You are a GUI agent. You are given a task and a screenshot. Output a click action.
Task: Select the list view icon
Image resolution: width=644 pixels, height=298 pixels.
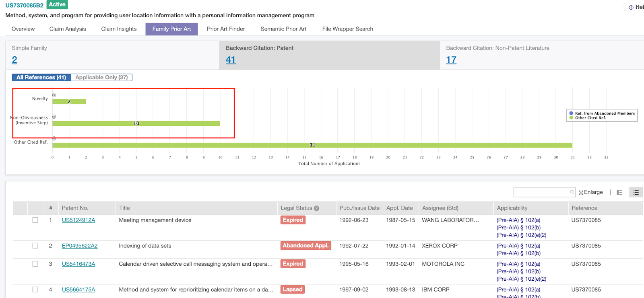[x=636, y=193]
